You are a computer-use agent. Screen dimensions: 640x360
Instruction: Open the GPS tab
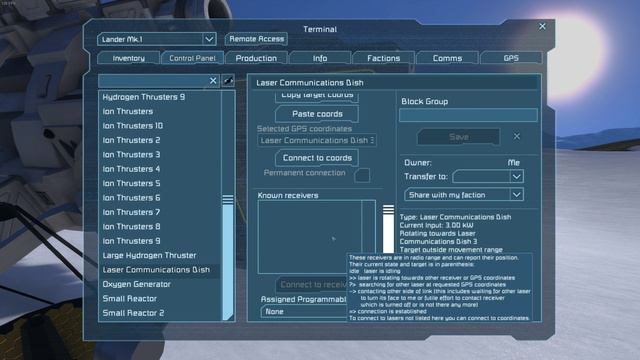pyautogui.click(x=511, y=58)
